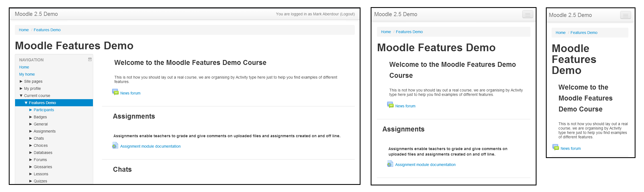Collapse the Navigation block using its hide icon
Screen dimensions: 644x192
point(90,59)
